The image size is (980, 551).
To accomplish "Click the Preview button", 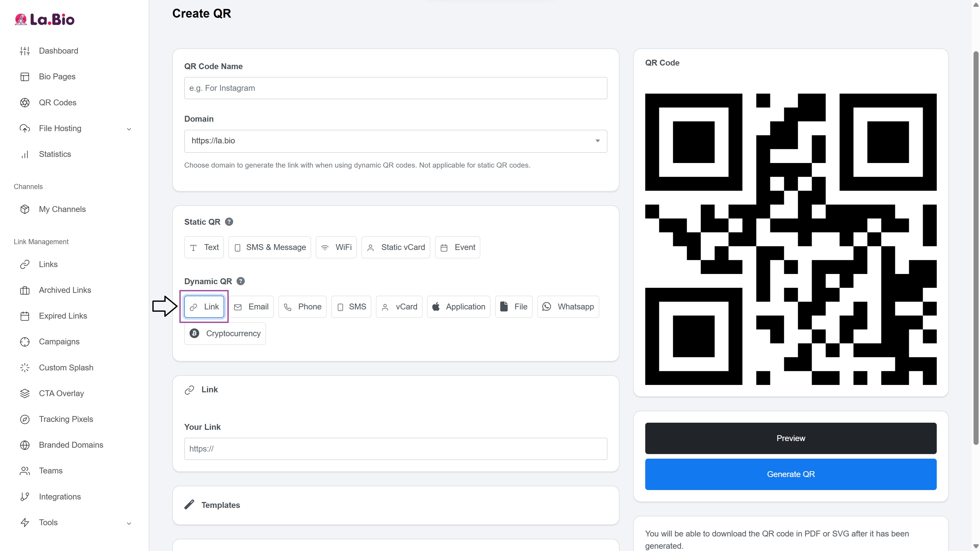I will tap(791, 438).
